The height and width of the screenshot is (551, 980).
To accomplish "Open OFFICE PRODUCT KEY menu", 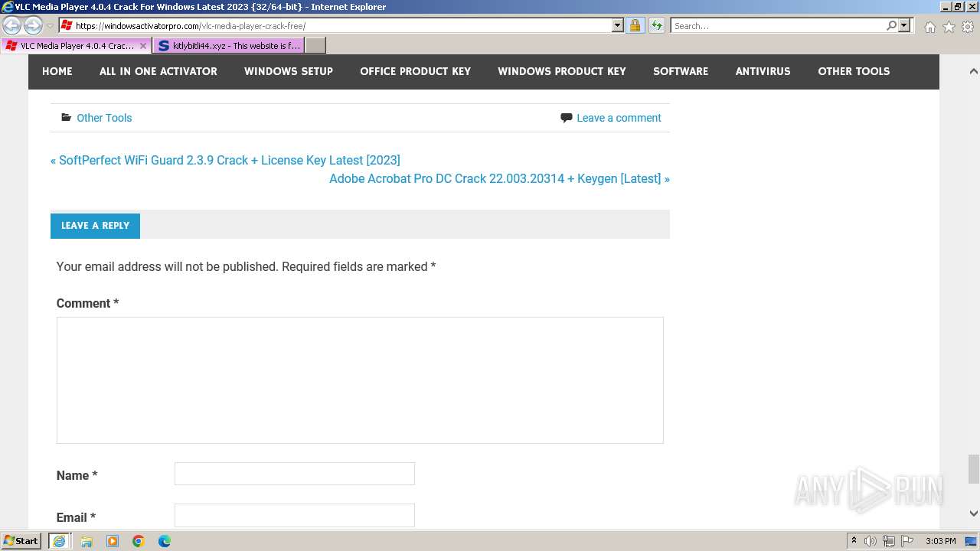I will (x=416, y=71).
